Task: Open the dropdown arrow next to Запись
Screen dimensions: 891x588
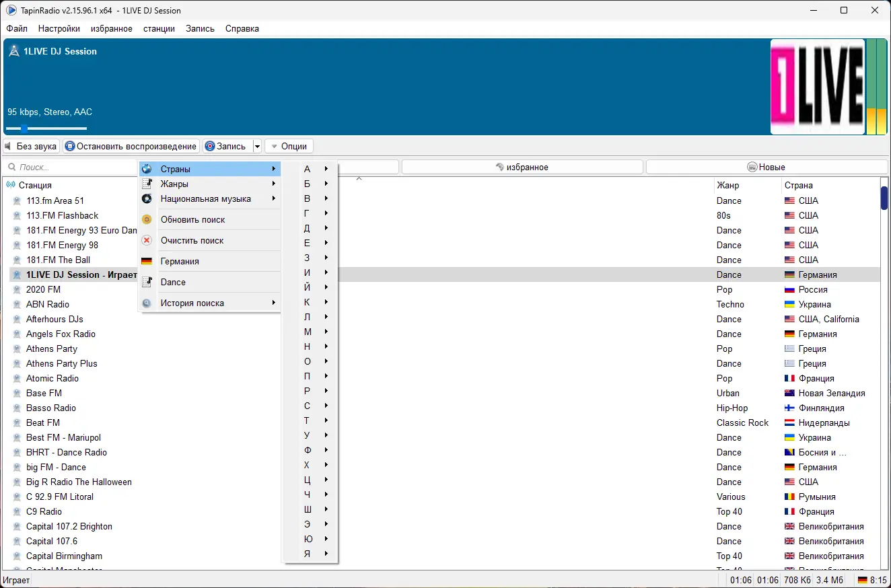Action: (257, 146)
